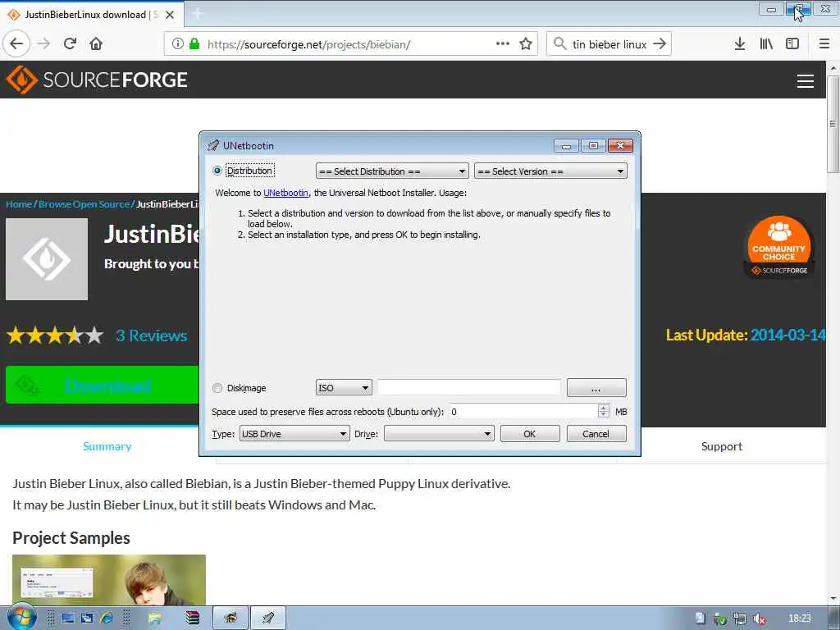Click the muted volume tray icon
Image resolution: width=840 pixels, height=630 pixels.
point(759,619)
